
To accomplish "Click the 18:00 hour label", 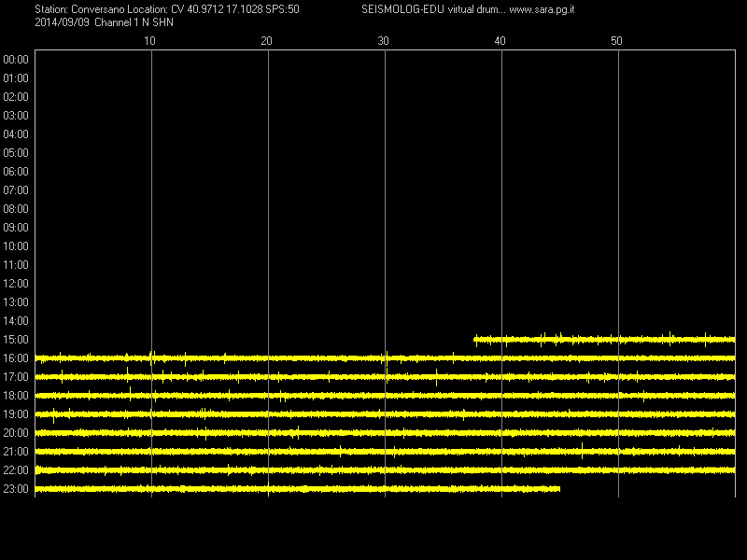I will click(16, 396).
